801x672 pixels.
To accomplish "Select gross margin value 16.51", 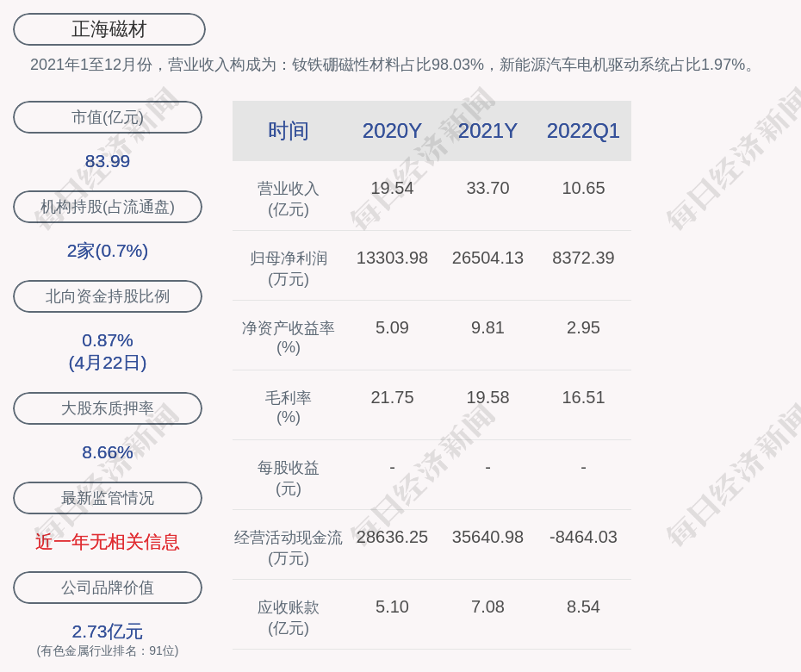I will [x=583, y=397].
